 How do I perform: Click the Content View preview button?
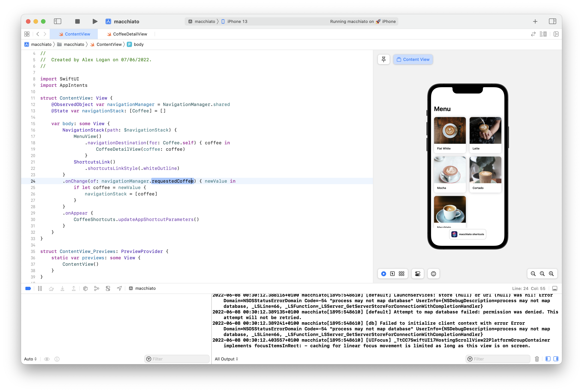[413, 60]
